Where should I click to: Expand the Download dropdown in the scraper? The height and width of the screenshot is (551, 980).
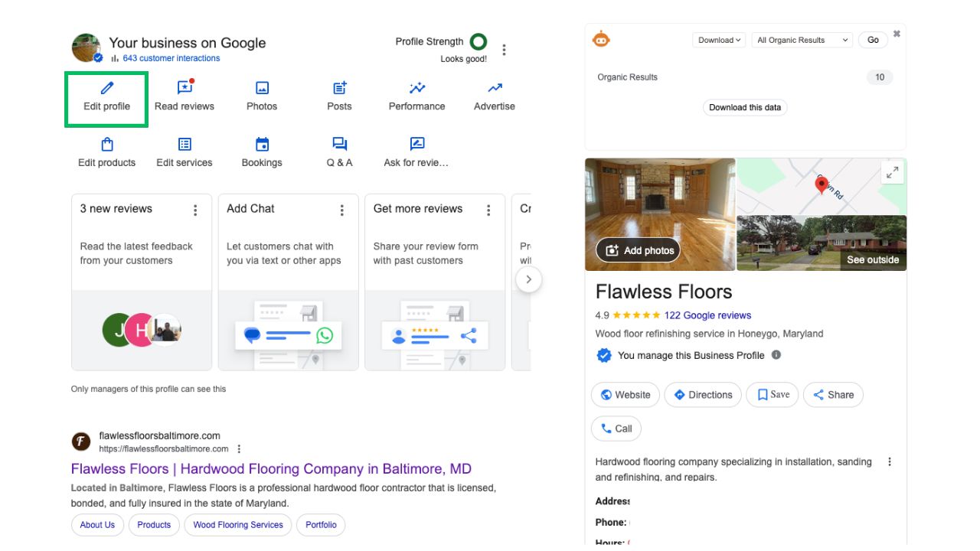tap(718, 39)
